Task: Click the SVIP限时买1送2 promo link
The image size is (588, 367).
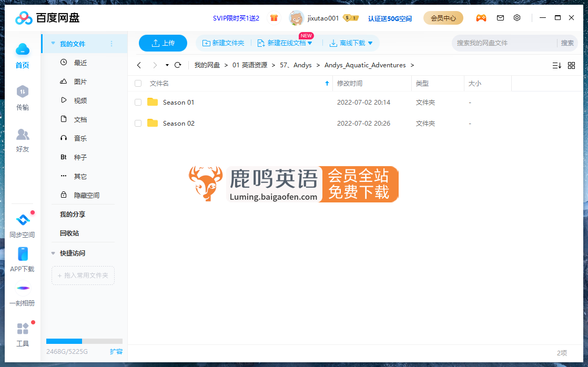Action: pos(236,18)
